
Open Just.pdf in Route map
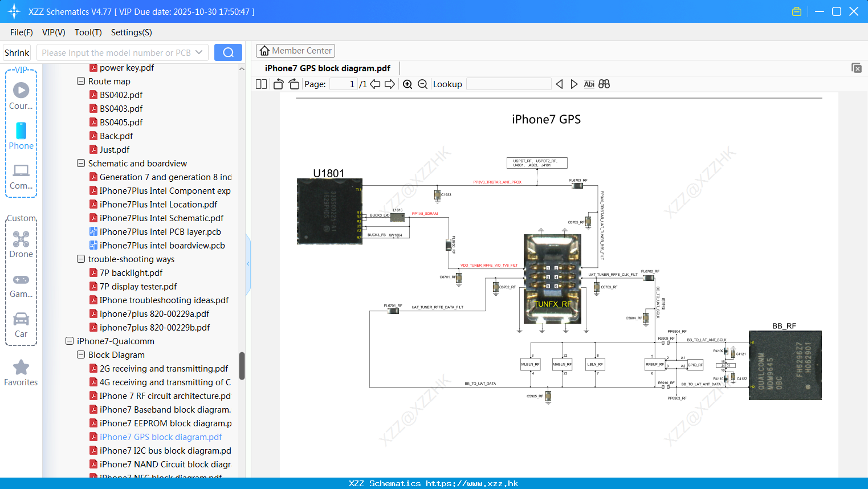coord(115,150)
